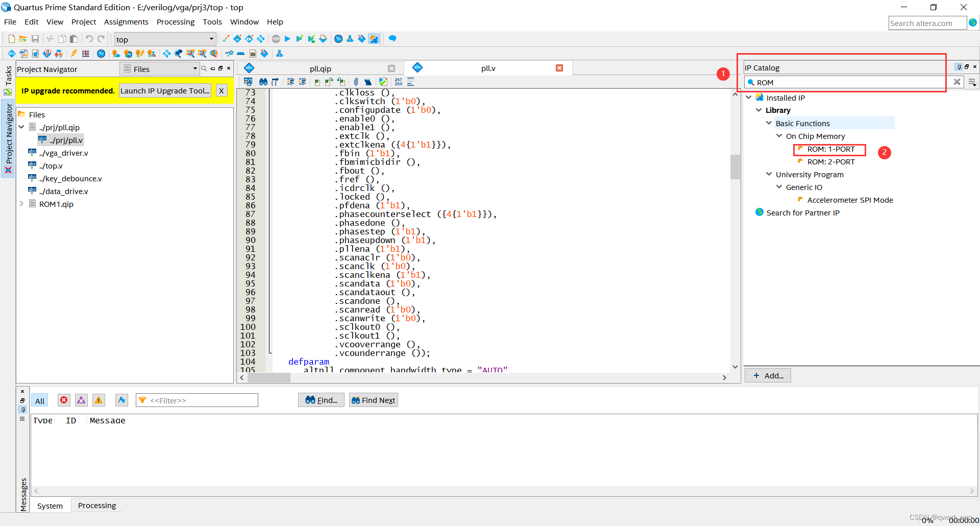The height and width of the screenshot is (526, 980).
Task: Click the Redo arrow icon
Action: 101,39
